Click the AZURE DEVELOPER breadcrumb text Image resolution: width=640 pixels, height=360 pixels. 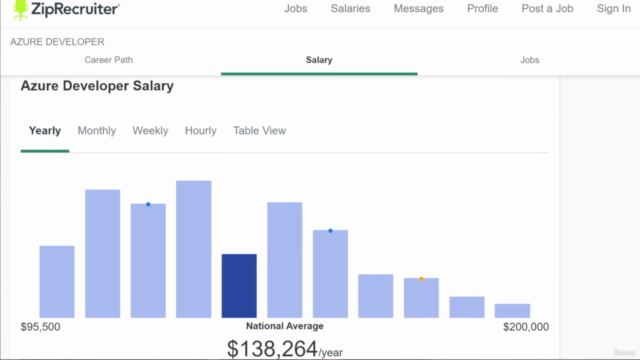pos(57,42)
